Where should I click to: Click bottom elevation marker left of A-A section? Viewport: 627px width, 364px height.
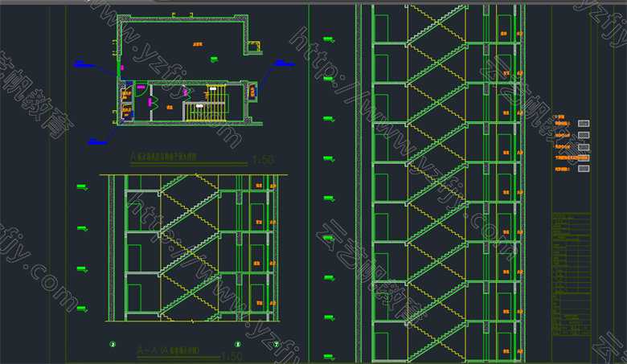point(80,308)
